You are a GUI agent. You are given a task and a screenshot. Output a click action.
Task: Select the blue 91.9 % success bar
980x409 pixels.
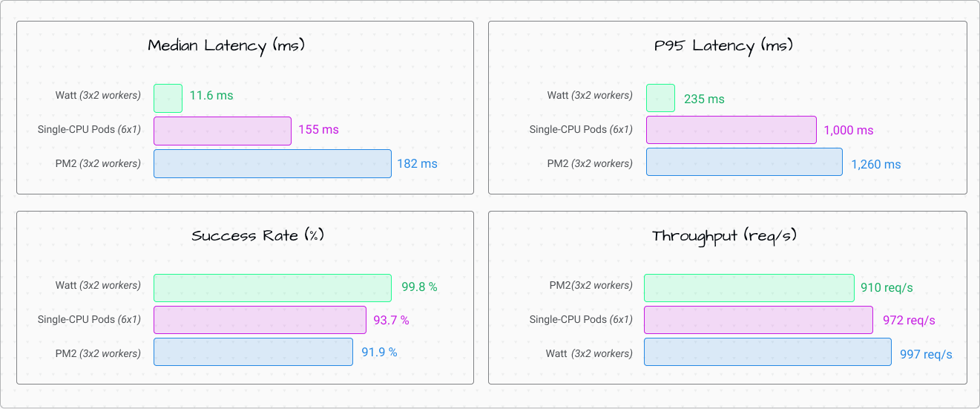tap(253, 352)
